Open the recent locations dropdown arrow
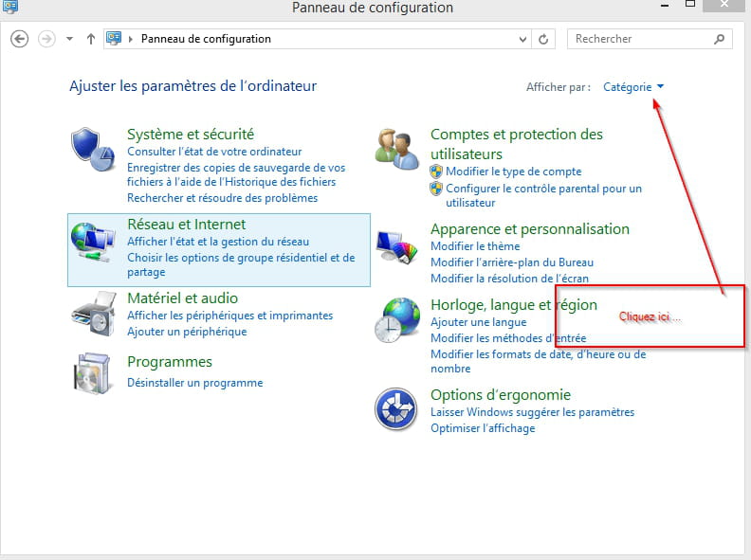751x560 pixels. (69, 39)
